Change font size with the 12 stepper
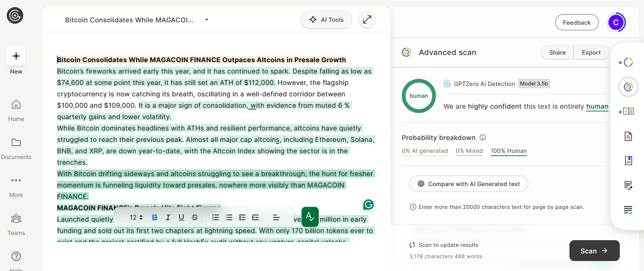The image size is (644, 271). (x=136, y=217)
